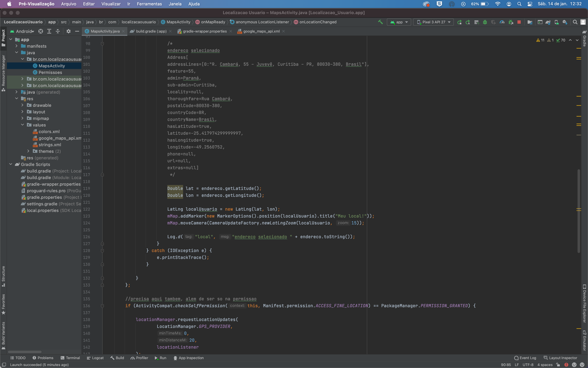Click Sync Project with Gradle Files elephant icon
588x368 pixels.
tap(548, 22)
